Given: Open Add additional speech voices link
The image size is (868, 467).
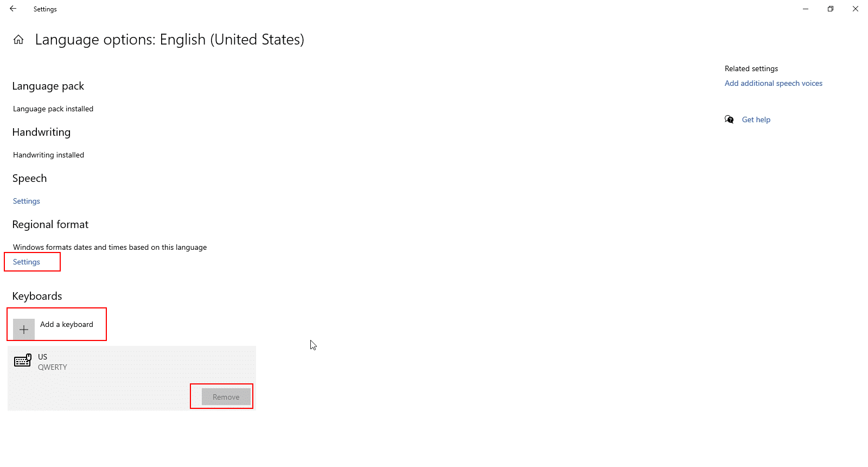Looking at the screenshot, I should [773, 83].
